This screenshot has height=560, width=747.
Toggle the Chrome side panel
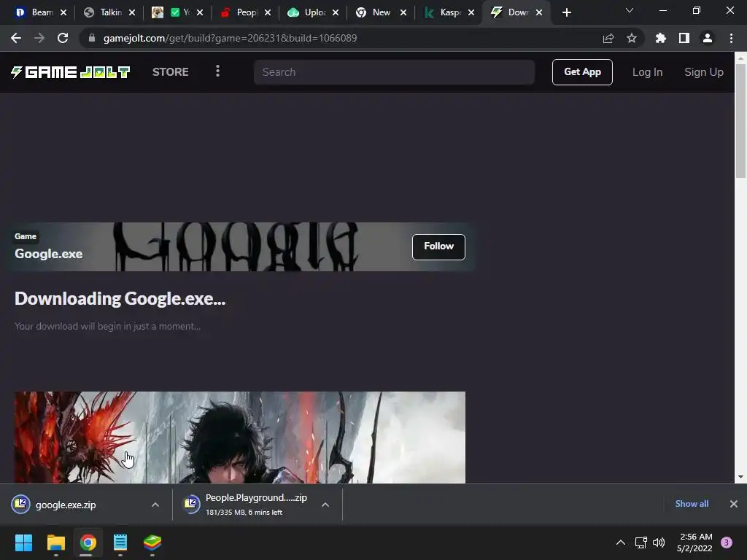coord(684,38)
